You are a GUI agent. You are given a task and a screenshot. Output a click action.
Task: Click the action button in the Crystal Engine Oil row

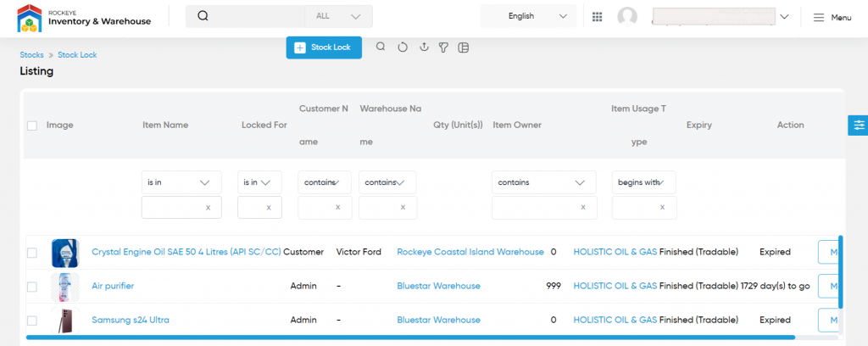point(828,253)
